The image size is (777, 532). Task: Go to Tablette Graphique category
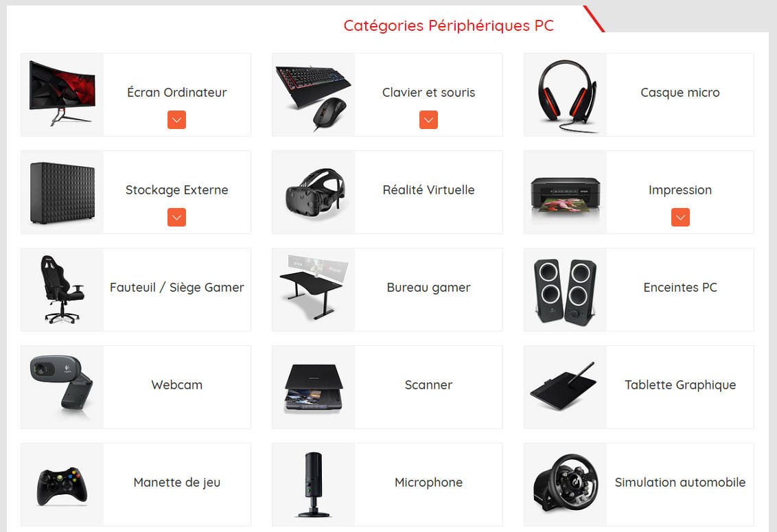(680, 384)
